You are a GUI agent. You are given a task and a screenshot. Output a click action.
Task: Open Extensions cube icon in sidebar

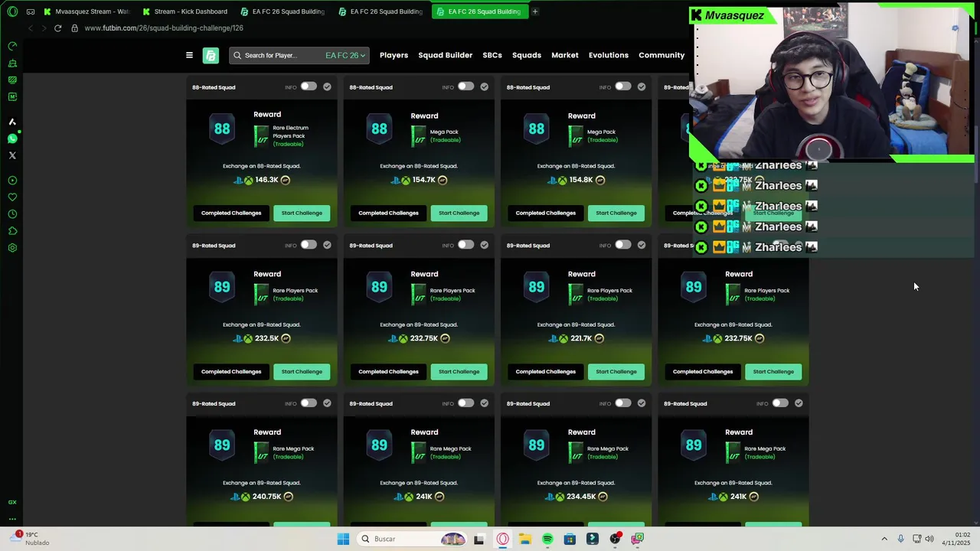coord(12,231)
